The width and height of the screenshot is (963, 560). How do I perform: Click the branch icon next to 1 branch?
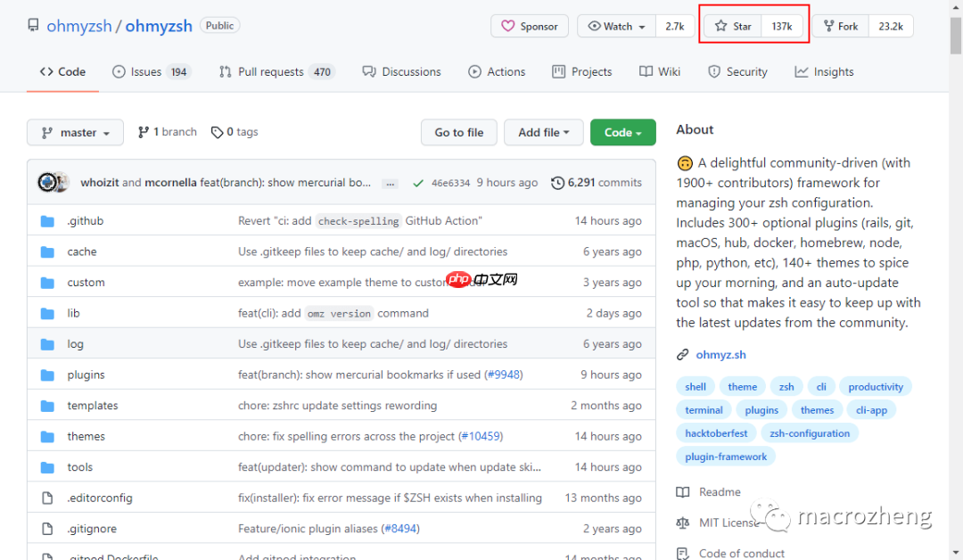point(144,132)
